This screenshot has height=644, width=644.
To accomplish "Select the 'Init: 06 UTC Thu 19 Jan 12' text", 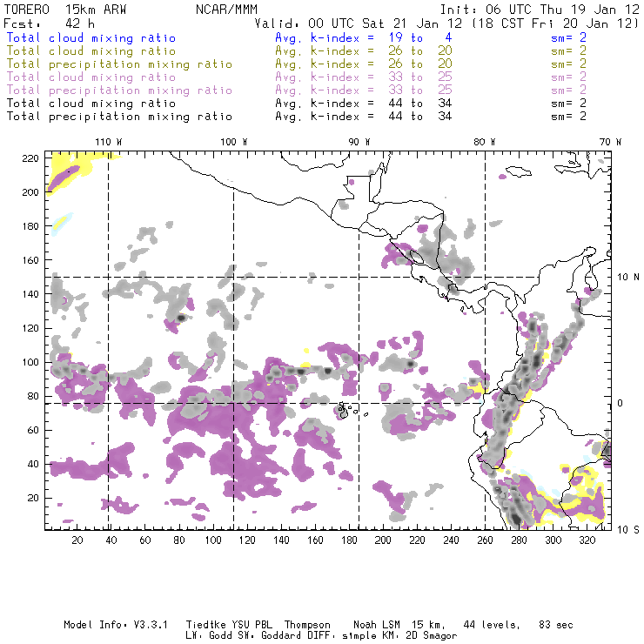I will (x=540, y=10).
